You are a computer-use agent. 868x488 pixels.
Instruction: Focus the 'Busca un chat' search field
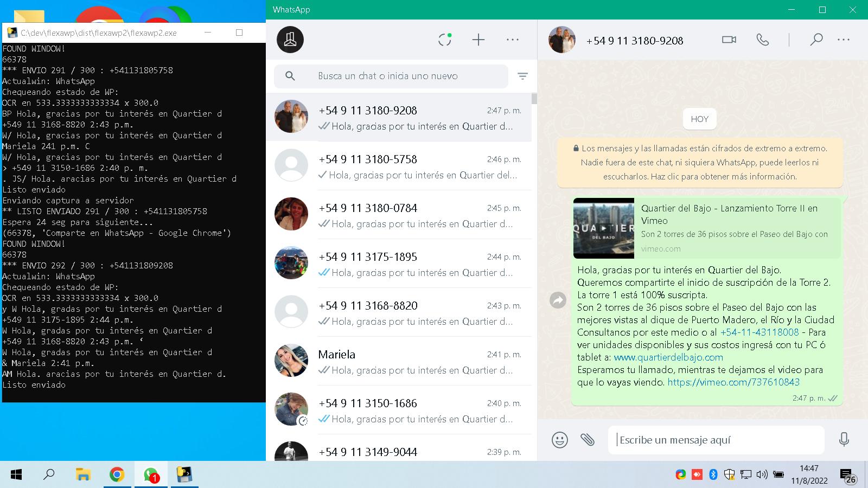click(391, 76)
